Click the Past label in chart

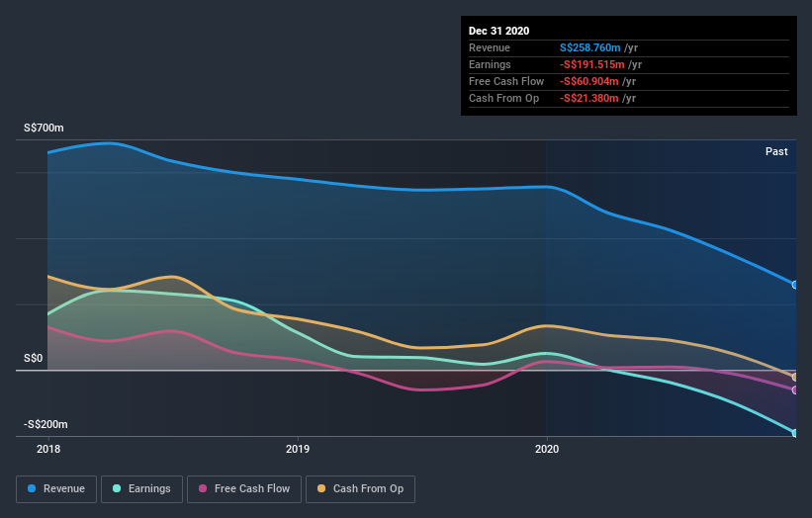776,151
